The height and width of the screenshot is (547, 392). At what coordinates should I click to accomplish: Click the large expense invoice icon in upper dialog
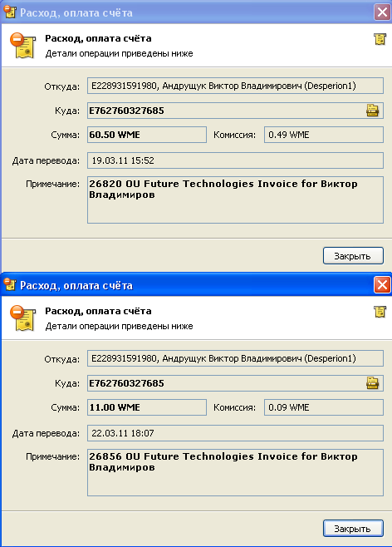tap(22, 46)
